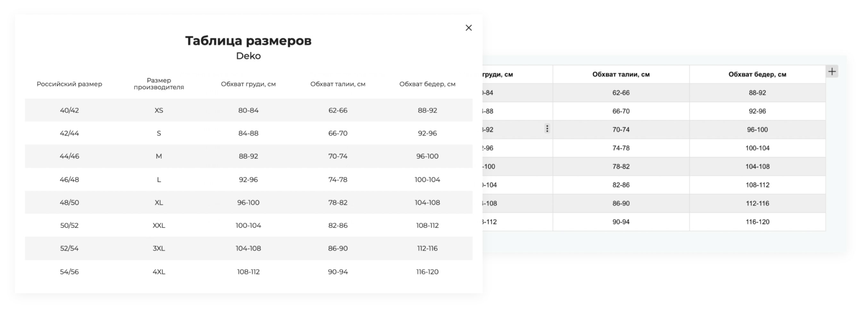868x316 pixels.
Task: Click the Таблица размеров heading
Action: [x=248, y=41]
